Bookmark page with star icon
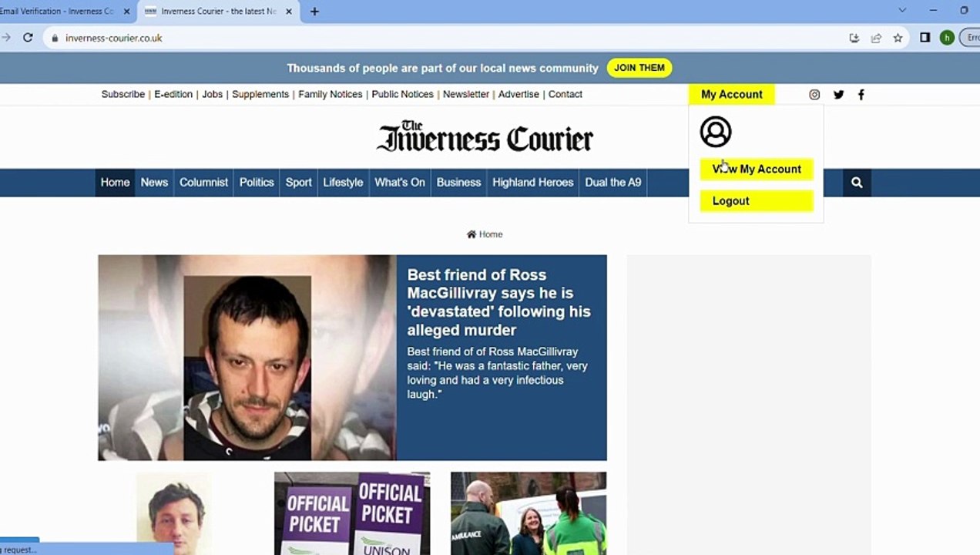980x555 pixels. tap(898, 38)
